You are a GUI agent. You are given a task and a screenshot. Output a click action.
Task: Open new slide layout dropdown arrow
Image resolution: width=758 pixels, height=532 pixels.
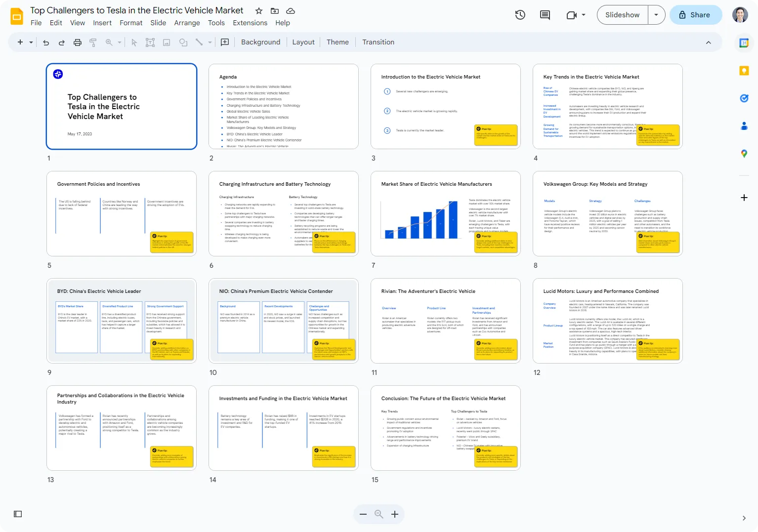(31, 42)
